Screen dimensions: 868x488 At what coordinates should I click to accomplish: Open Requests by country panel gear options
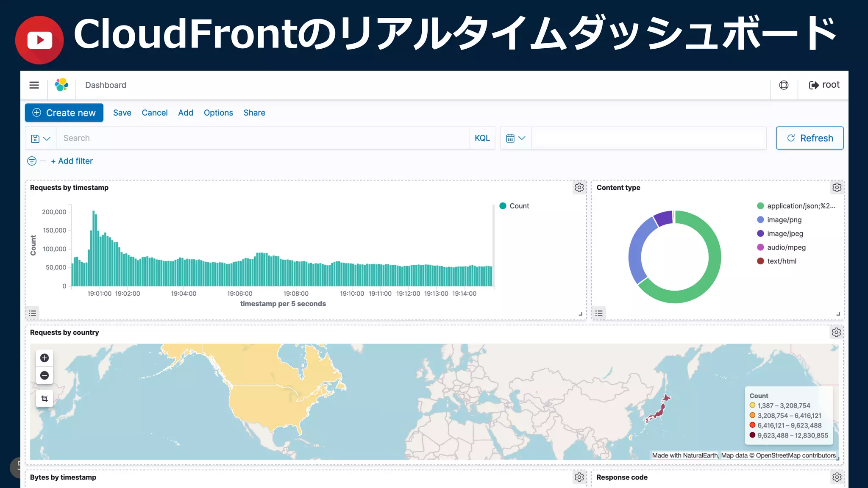836,332
